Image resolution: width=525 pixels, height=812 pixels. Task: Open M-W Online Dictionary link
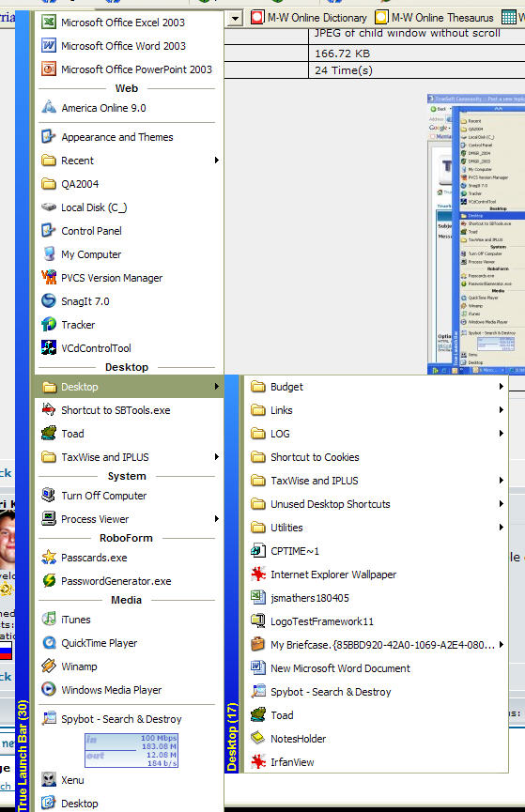pos(309,18)
